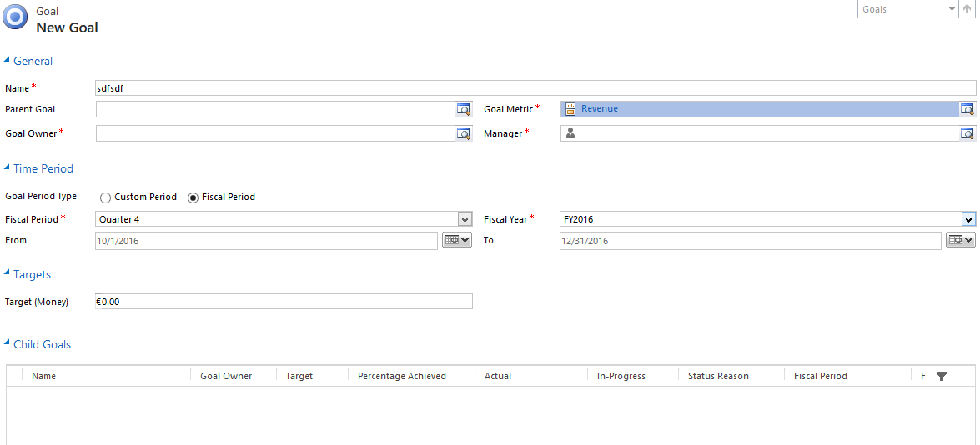Open Goal Metric lookup icon

pos(967,109)
